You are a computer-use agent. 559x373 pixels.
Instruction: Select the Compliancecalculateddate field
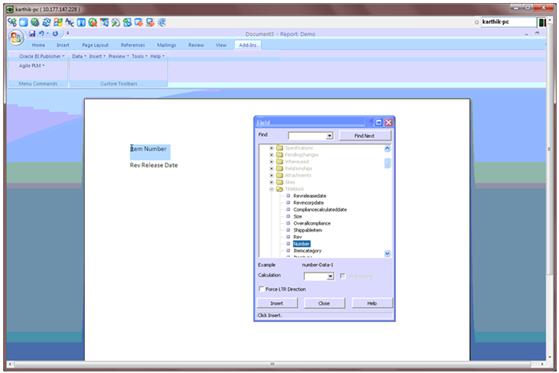320,209
